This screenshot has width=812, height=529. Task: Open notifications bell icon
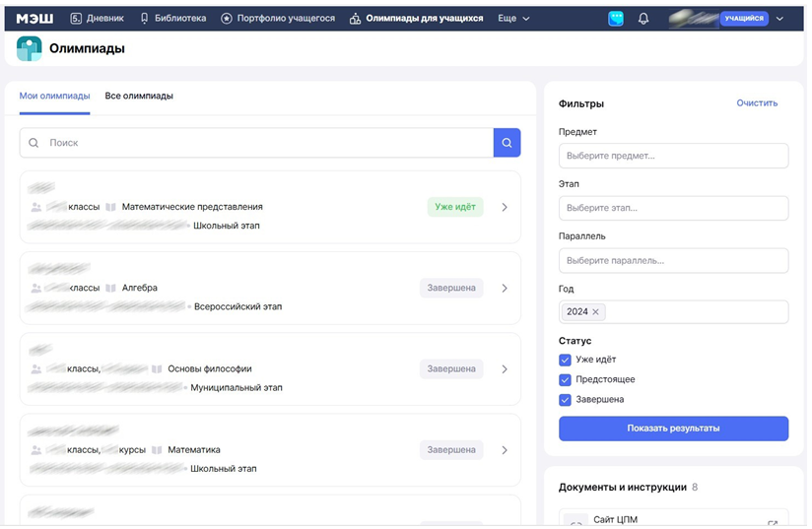643,18
